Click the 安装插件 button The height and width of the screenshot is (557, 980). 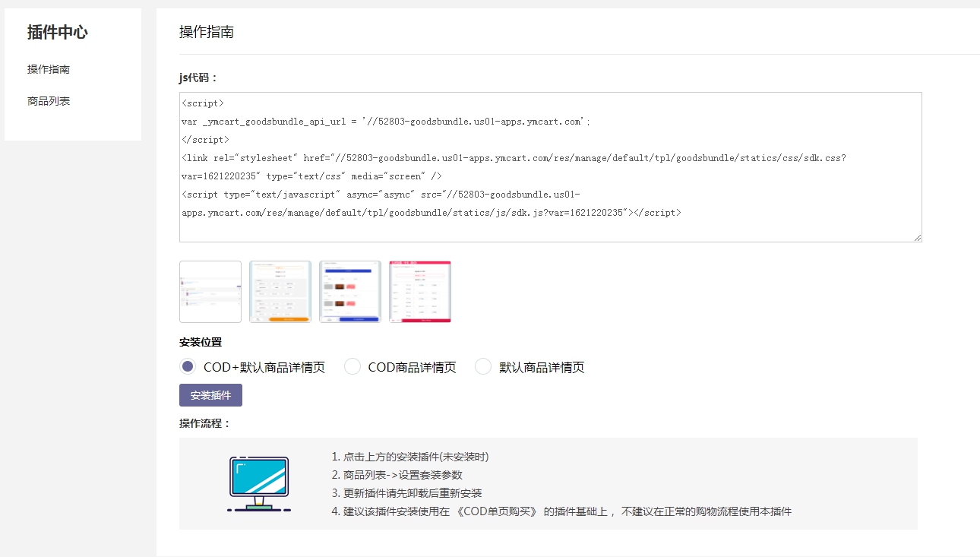[210, 395]
